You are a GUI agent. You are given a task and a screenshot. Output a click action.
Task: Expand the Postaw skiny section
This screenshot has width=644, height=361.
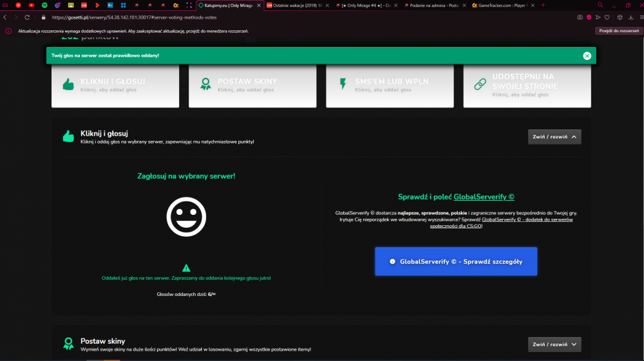point(554,344)
